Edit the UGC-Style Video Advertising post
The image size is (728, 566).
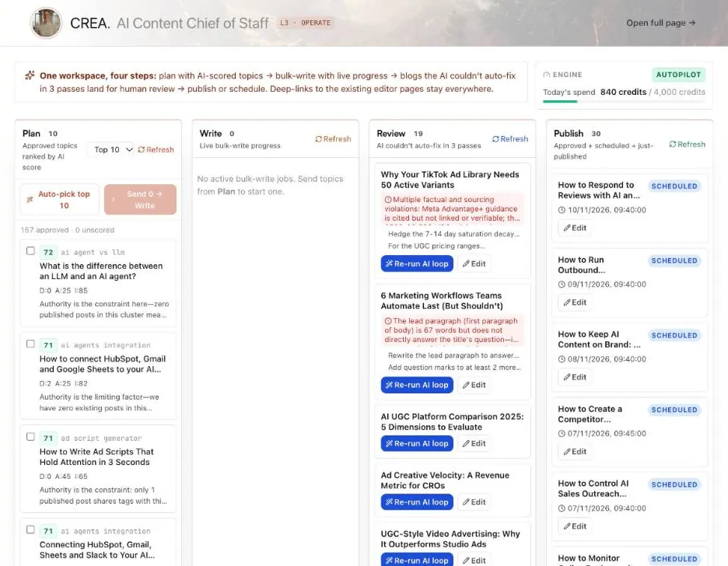point(474,560)
